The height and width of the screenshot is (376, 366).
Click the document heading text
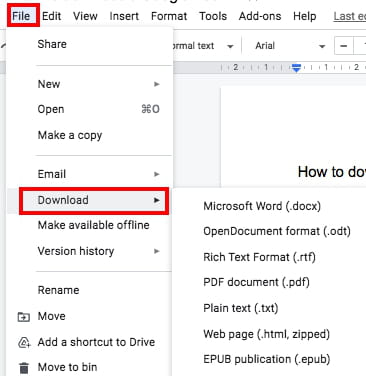(332, 172)
